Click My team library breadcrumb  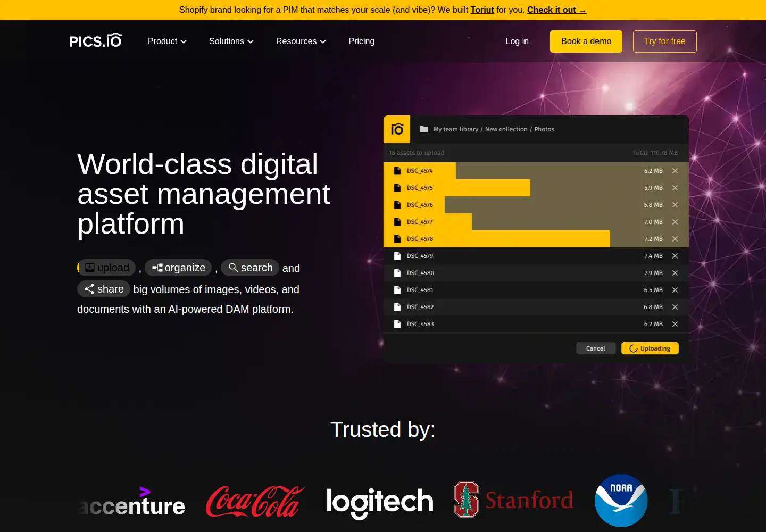[456, 129]
